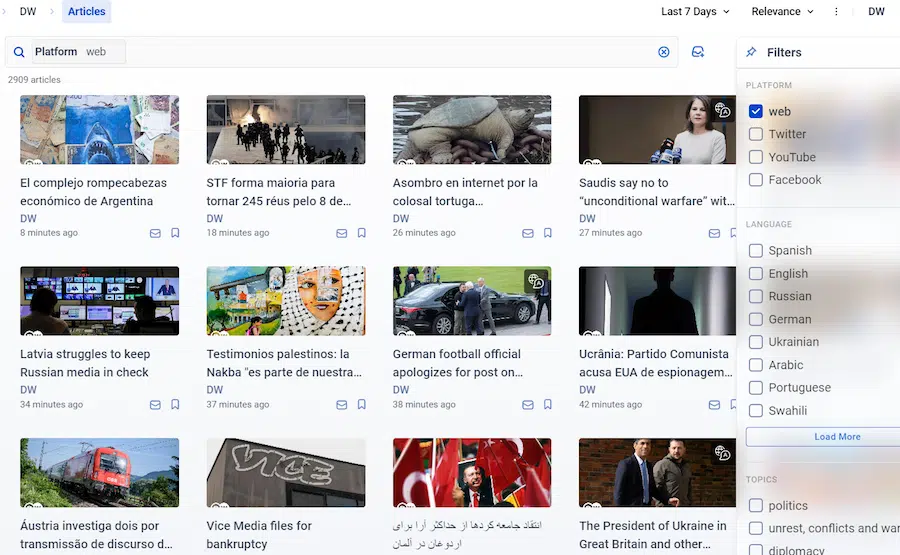Bookmark the Testimonios palestinos article

tap(362, 404)
